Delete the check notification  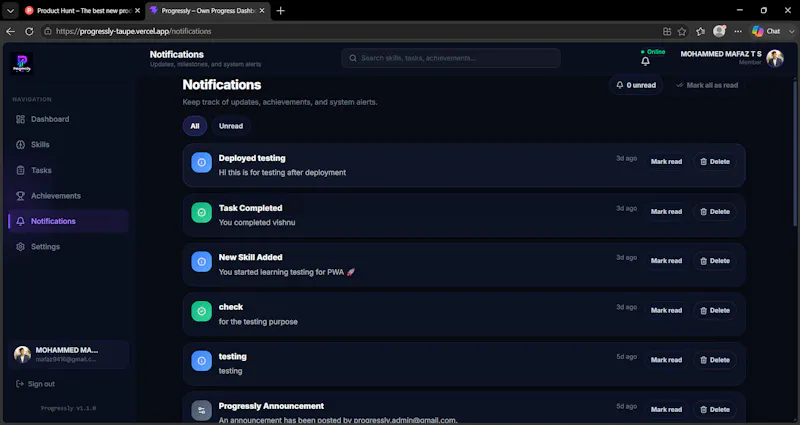click(x=715, y=310)
